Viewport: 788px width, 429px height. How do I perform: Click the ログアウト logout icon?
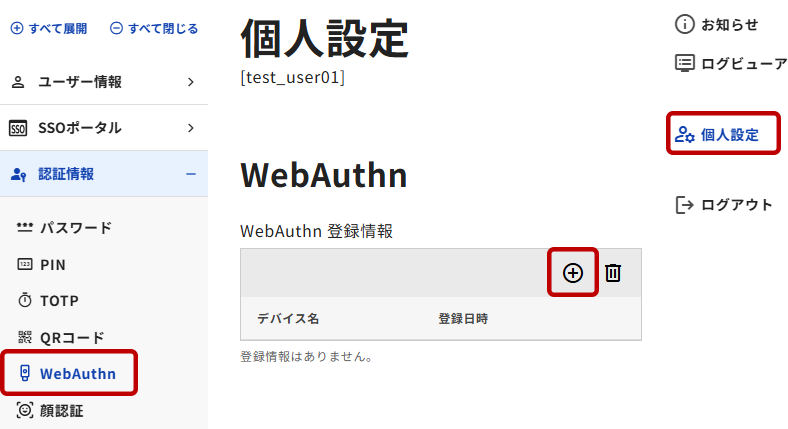685,205
